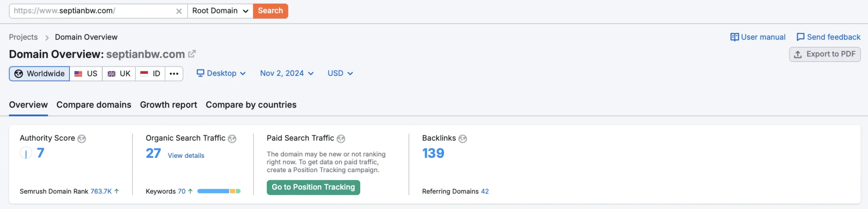This screenshot has height=209, width=868.
Task: Go to Projects breadcrumb link
Action: 23,37
